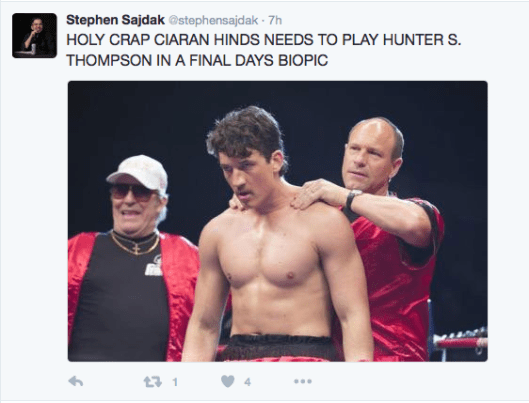Open Stephen Sajdak's profile avatar
The image size is (529, 403).
pos(34,35)
